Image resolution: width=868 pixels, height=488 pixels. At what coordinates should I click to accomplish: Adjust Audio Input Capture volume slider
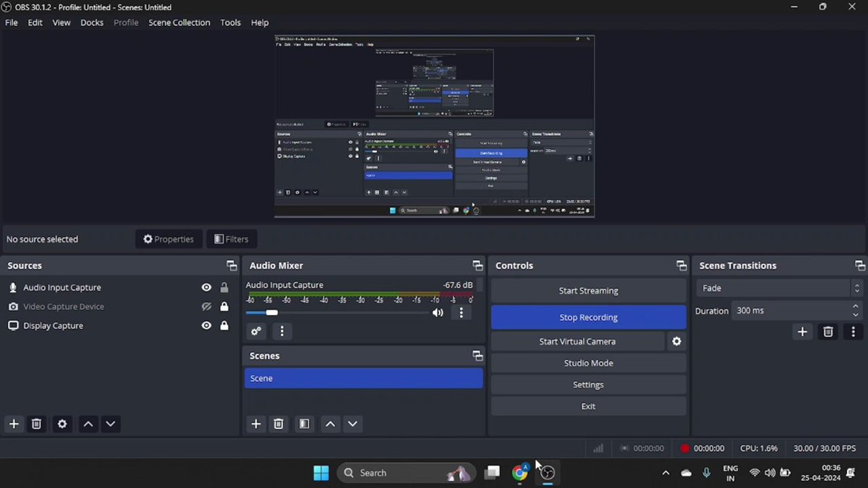pyautogui.click(x=336, y=312)
